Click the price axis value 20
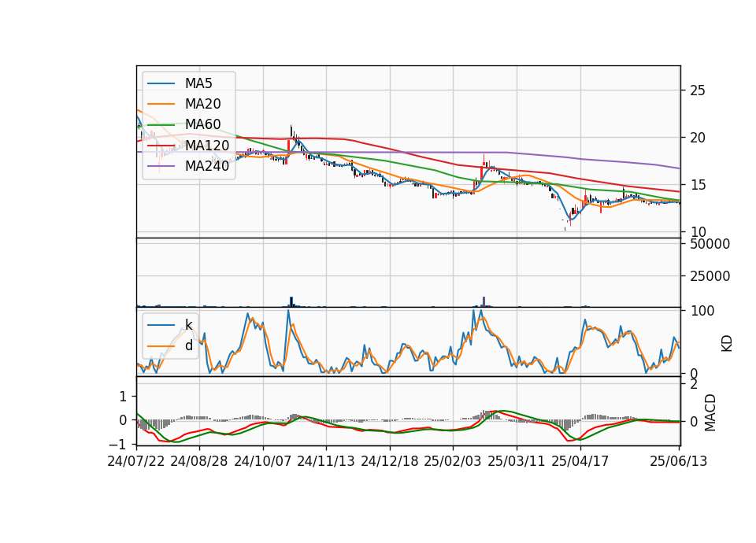The height and width of the screenshot is (543, 756). click(x=697, y=138)
